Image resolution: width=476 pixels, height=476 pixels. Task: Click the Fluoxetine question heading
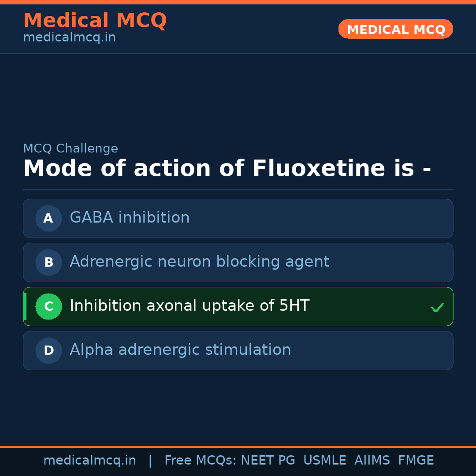(227, 169)
